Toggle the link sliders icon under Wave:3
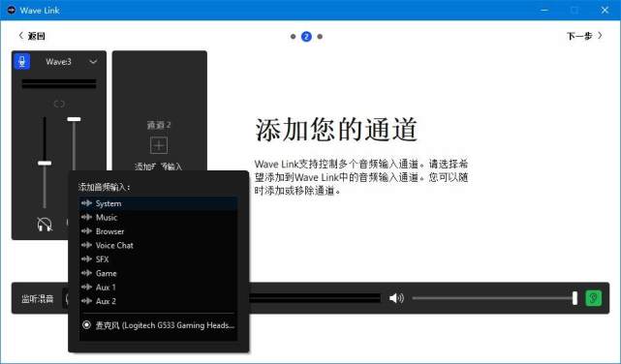621x364 pixels. click(x=59, y=104)
